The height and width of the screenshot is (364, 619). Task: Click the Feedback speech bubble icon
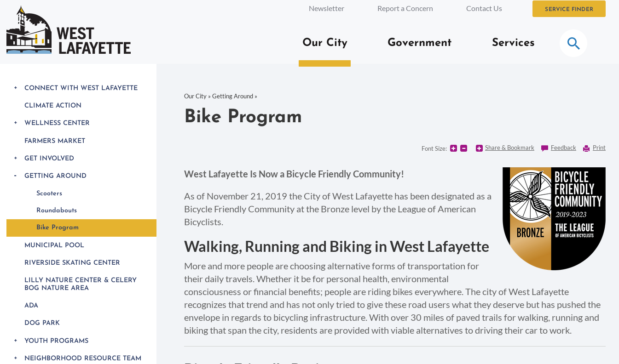click(x=544, y=148)
